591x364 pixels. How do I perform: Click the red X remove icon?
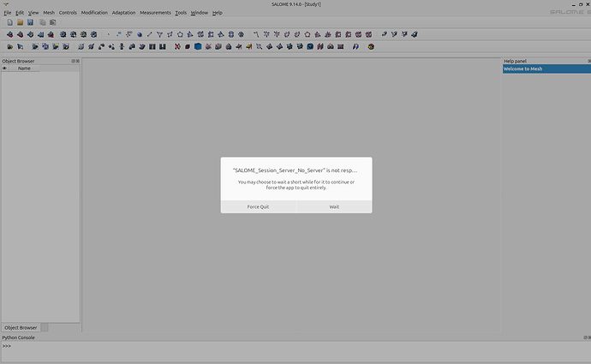point(177,46)
